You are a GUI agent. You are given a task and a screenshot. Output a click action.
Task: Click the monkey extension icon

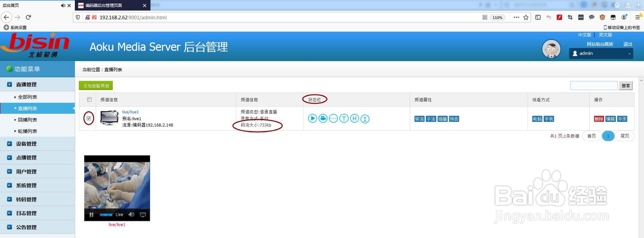(602, 17)
